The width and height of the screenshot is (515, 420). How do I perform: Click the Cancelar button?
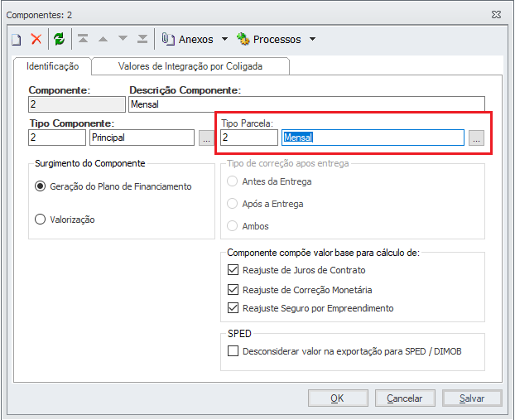(x=405, y=398)
